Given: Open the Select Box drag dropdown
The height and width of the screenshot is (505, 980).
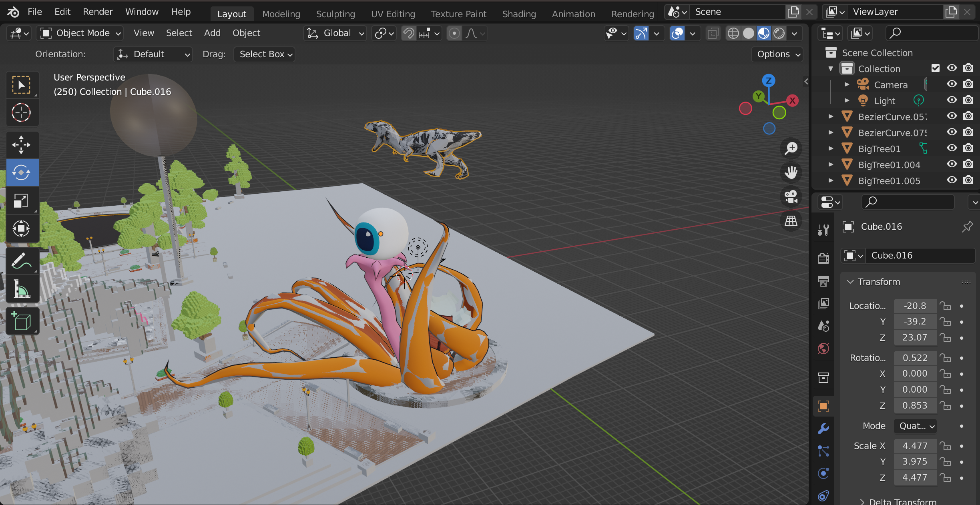Looking at the screenshot, I should pos(265,54).
